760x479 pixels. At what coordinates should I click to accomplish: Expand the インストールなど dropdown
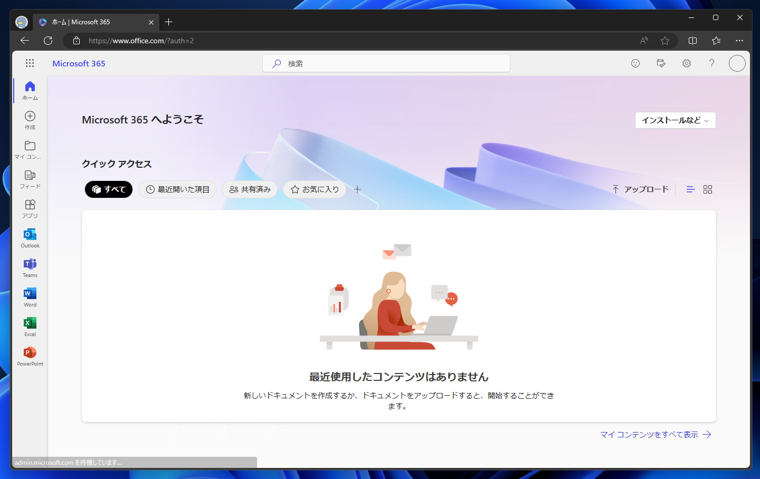[675, 120]
